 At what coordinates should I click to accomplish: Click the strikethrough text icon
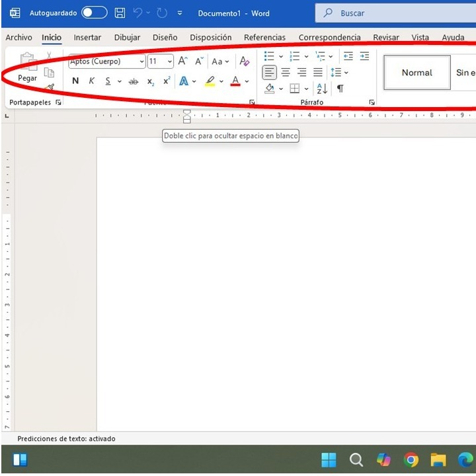pyautogui.click(x=134, y=81)
